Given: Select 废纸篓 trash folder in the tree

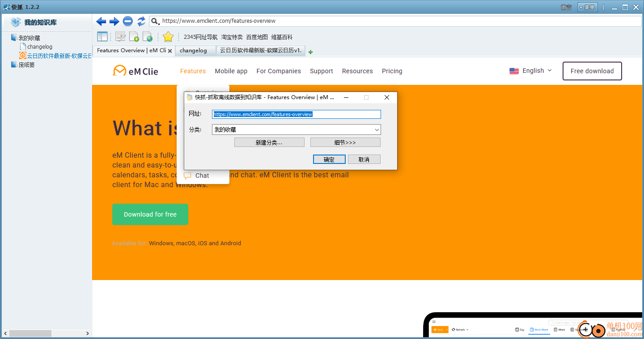Looking at the screenshot, I should click(x=26, y=65).
